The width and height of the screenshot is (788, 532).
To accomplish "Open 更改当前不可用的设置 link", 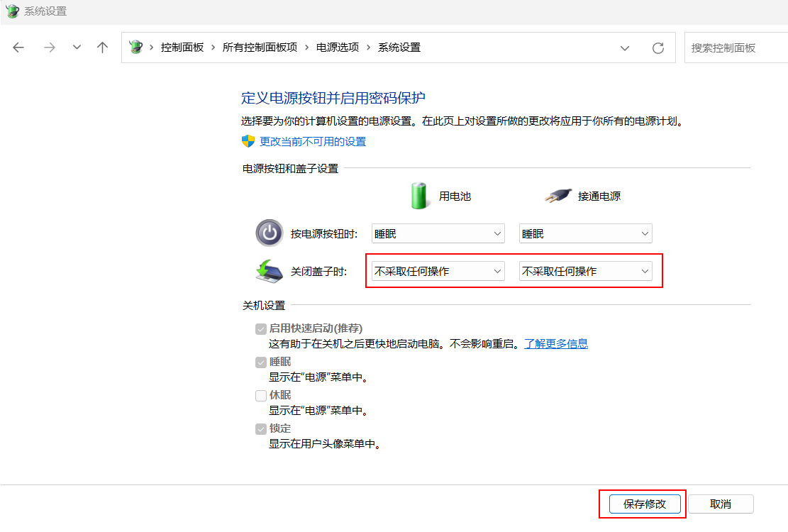I will [313, 141].
